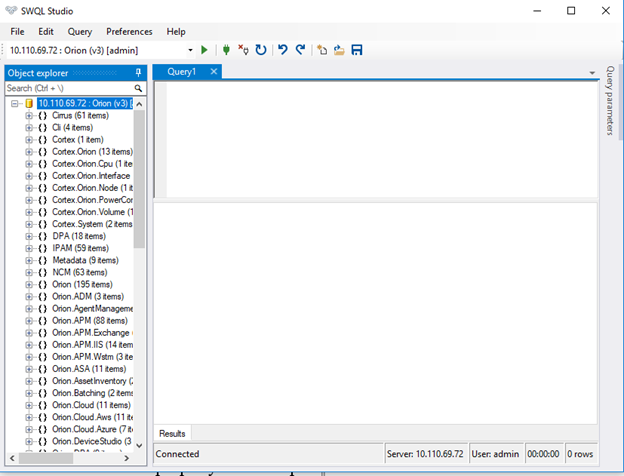624x476 pixels.
Task: Expand the IPAM (59 items) node
Action: coord(29,248)
